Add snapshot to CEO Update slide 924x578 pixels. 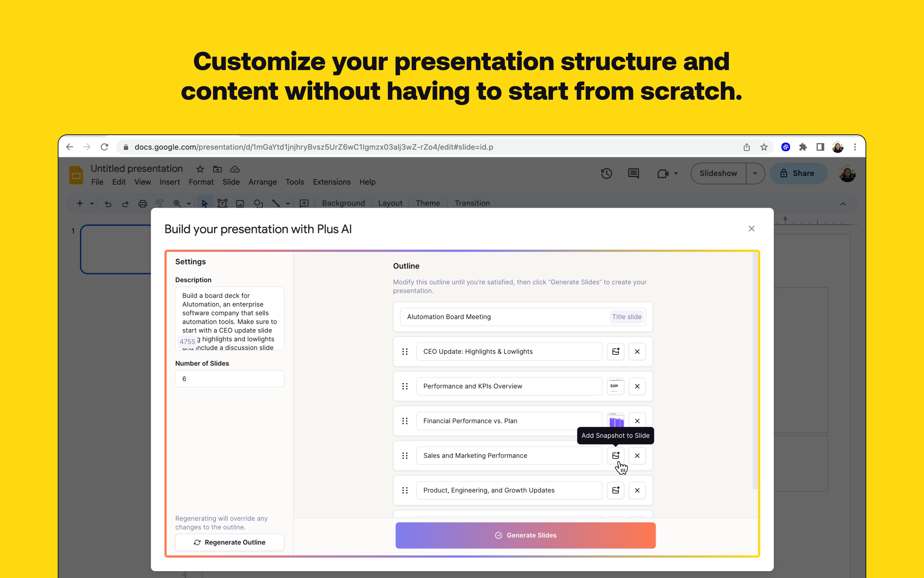pyautogui.click(x=615, y=352)
